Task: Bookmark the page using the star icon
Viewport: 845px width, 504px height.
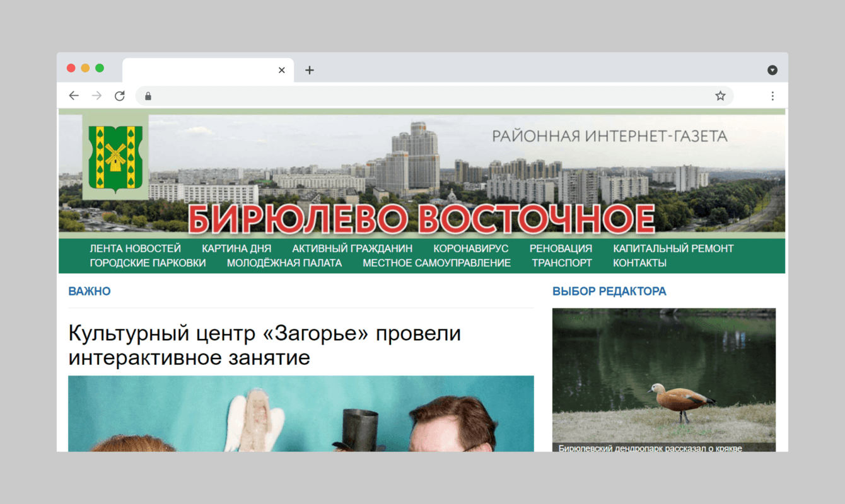Action: point(720,95)
